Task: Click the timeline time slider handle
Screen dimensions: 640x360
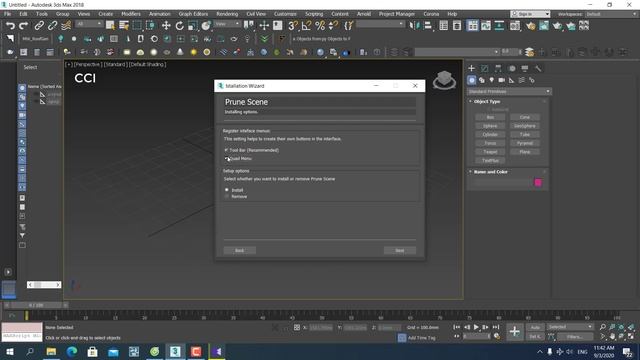Action: (36, 305)
